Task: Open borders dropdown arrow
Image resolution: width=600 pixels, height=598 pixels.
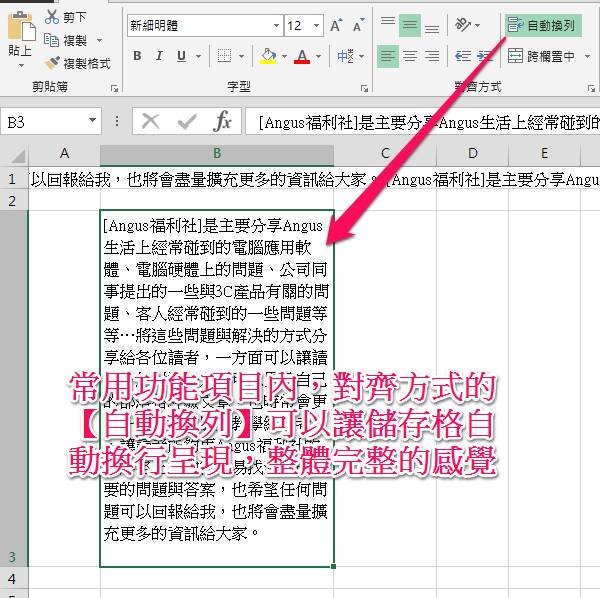Action: pyautogui.click(x=241, y=56)
